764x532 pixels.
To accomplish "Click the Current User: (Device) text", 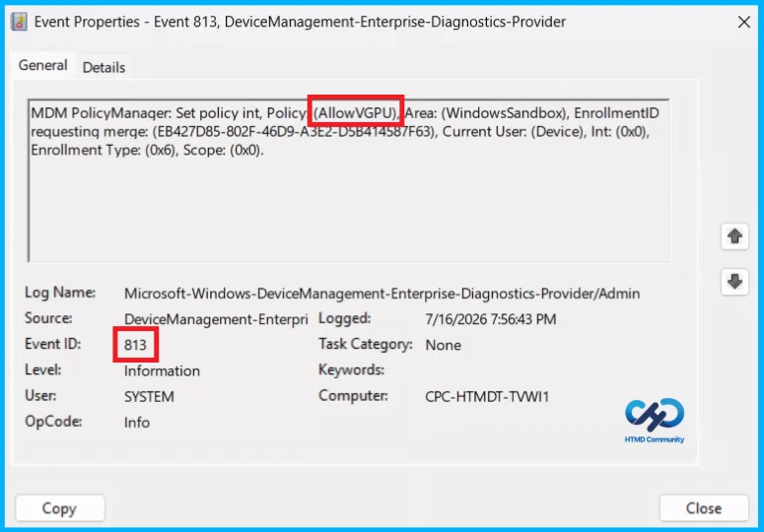I will (x=514, y=132).
